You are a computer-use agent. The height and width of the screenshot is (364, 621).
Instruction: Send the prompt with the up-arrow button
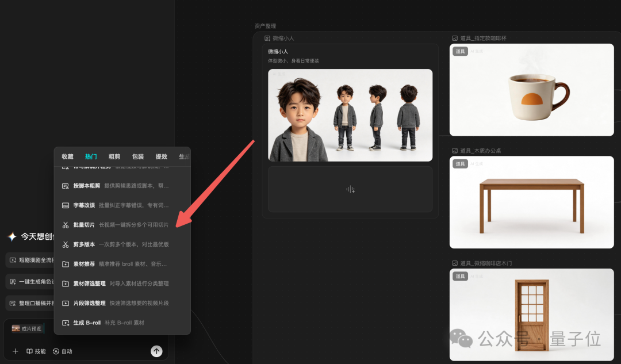coord(156,351)
